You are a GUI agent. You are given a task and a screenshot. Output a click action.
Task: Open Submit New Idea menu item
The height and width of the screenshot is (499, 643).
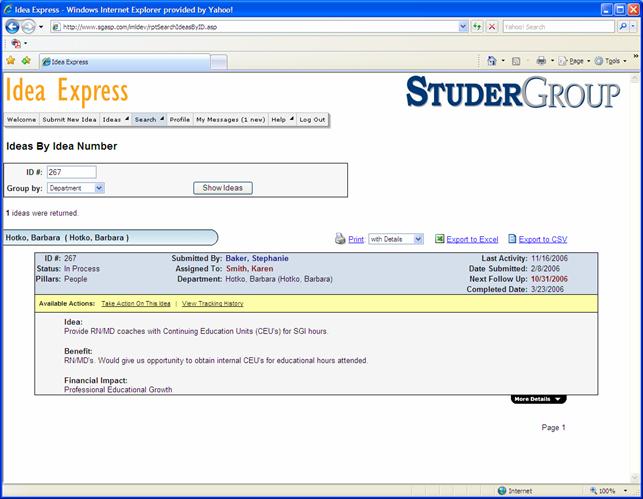[69, 119]
